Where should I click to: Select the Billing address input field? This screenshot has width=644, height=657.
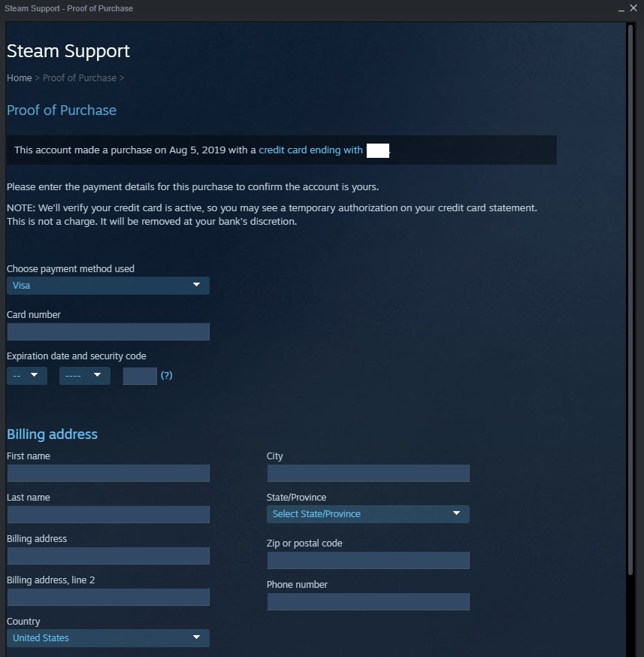coord(108,556)
